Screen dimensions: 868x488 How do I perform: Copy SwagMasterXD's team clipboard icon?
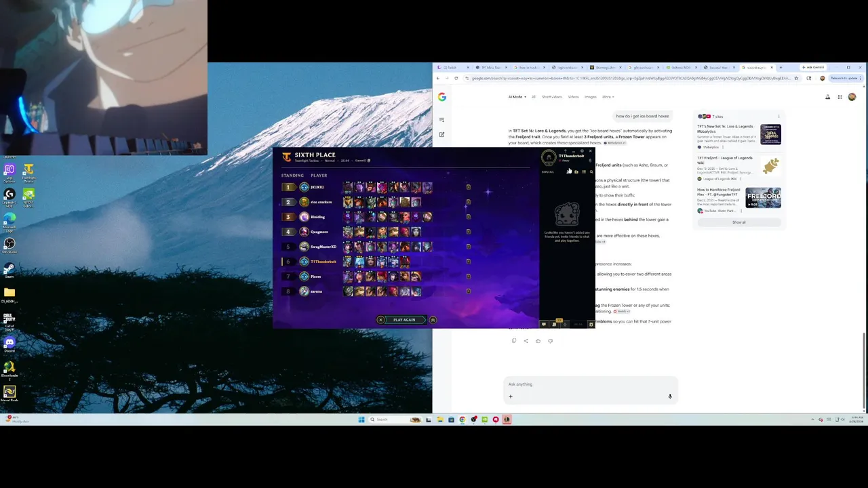[x=468, y=247]
